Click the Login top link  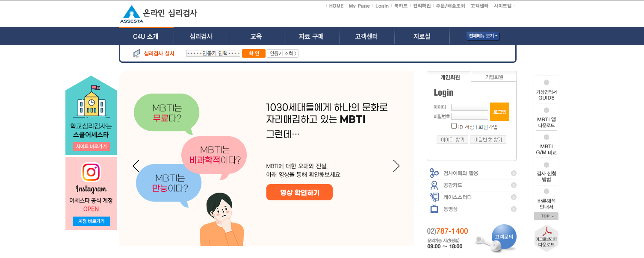point(382,6)
